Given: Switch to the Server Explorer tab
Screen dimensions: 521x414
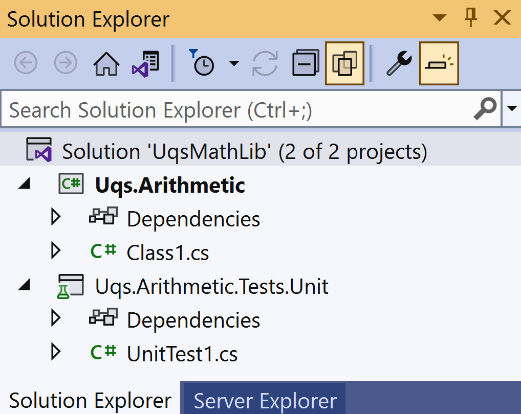Looking at the screenshot, I should (265, 400).
